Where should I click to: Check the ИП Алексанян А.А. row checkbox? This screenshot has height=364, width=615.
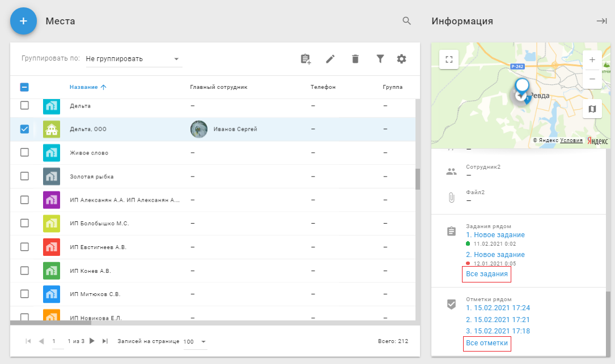[x=24, y=200]
